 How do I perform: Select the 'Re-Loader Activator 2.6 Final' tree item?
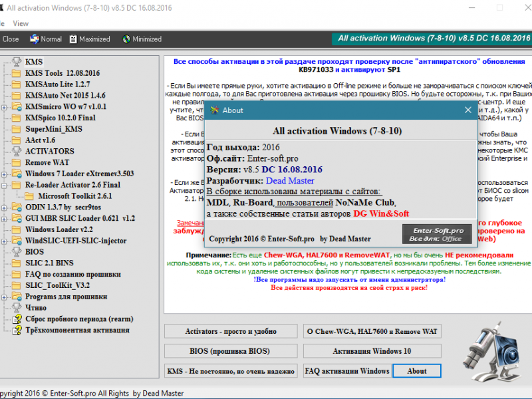(x=73, y=185)
